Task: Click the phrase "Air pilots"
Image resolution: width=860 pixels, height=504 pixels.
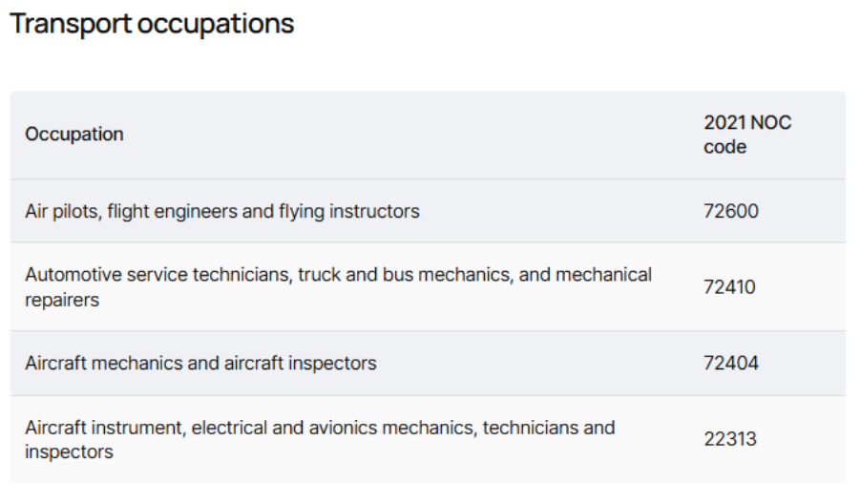Action: tap(61, 211)
